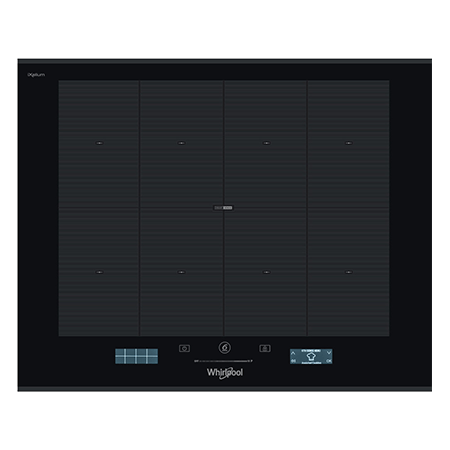This screenshot has width=450, height=450.
Task: Select the bottom-left cooking zone marker
Action: click(99, 272)
